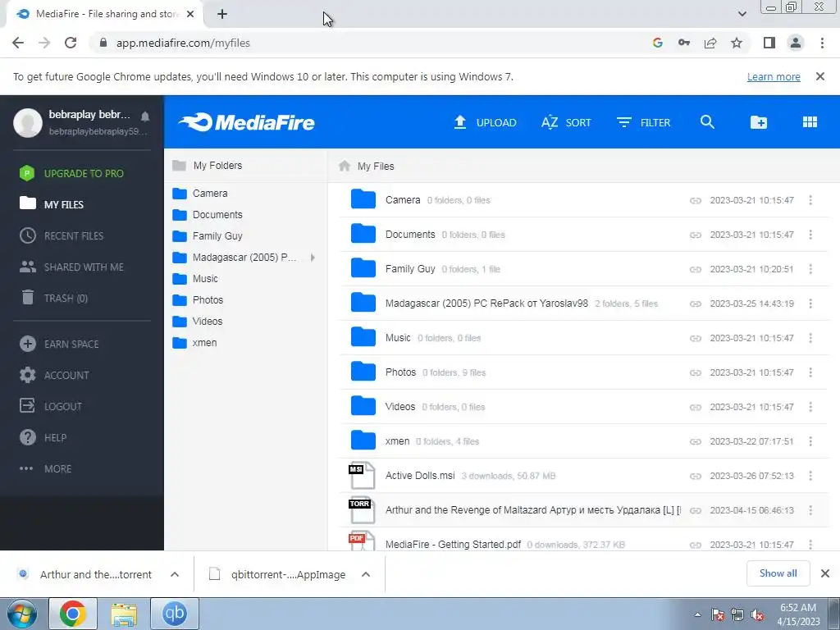The width and height of the screenshot is (840, 630).
Task: Click the user profile avatar
Action: (28, 123)
